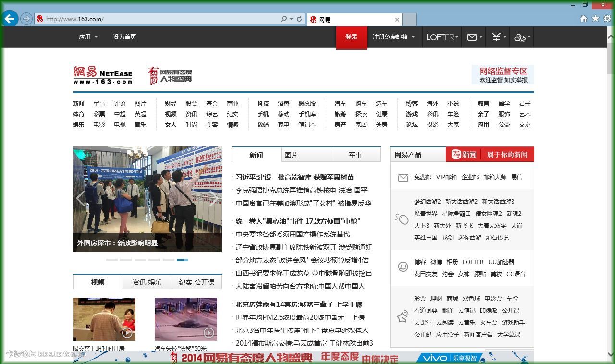This screenshot has height=364, width=615.
Task: Click the 新闻 app red banner
Action: [x=490, y=154]
